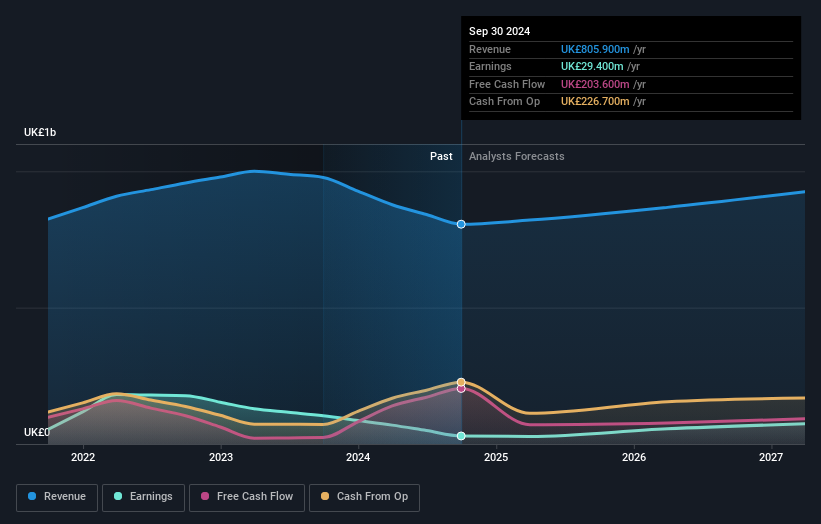Image resolution: width=821 pixels, height=524 pixels.
Task: Click the UK£1b y-axis label
Action: [40, 132]
